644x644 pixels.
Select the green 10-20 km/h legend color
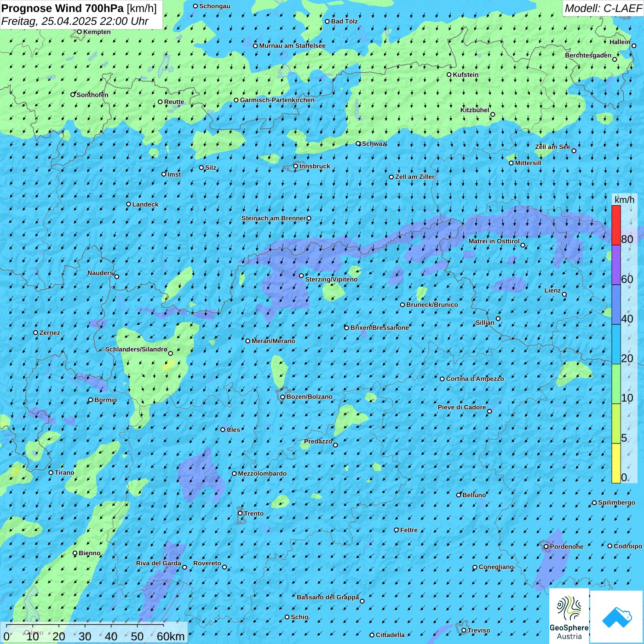[616, 384]
